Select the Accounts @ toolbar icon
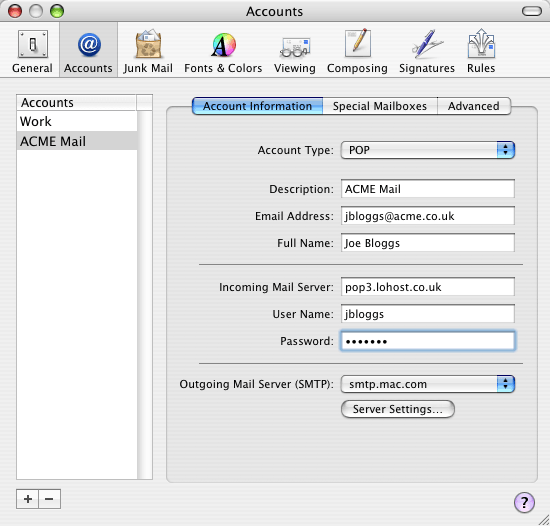Image resolution: width=550 pixels, height=526 pixels. (88, 52)
